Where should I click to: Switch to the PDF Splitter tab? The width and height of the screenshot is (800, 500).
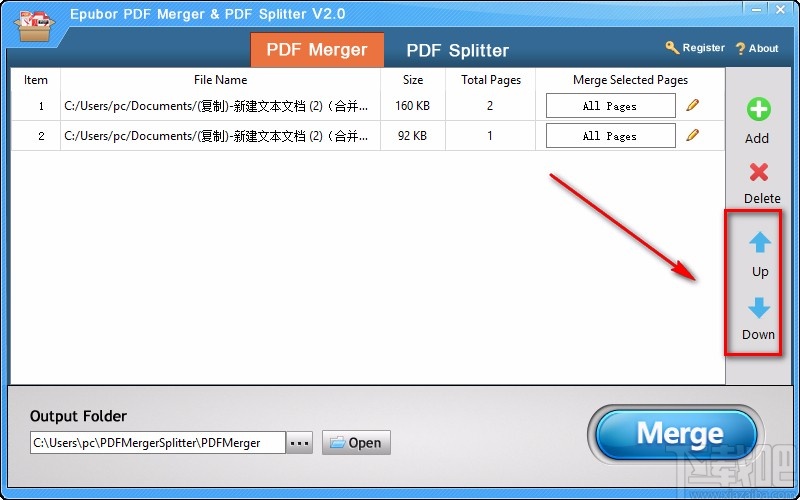tap(458, 51)
